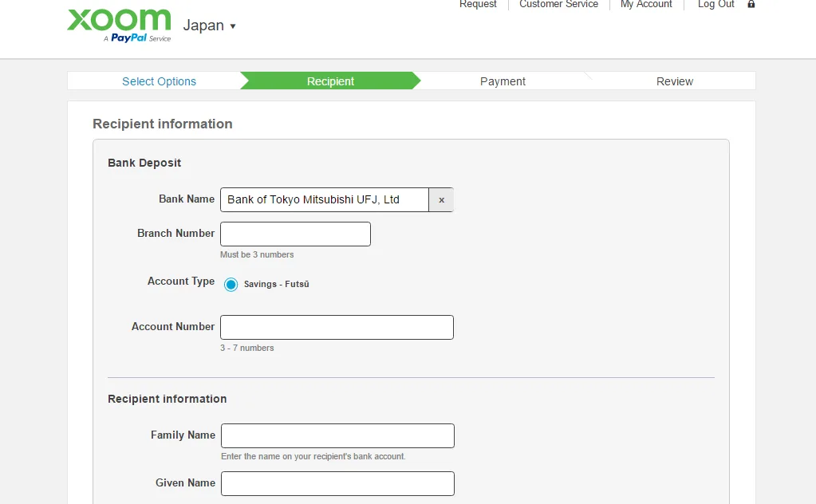The image size is (816, 504).
Task: Click the Given Name input field
Action: (337, 484)
